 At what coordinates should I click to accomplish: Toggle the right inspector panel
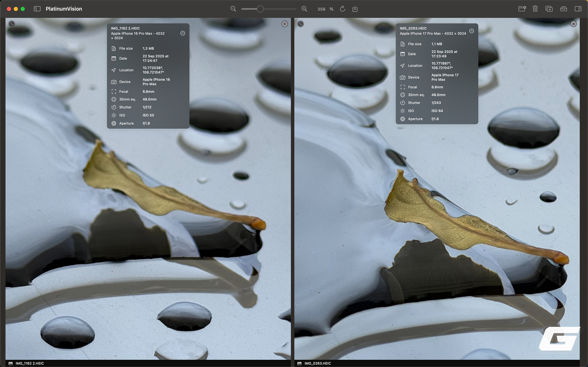[578, 9]
